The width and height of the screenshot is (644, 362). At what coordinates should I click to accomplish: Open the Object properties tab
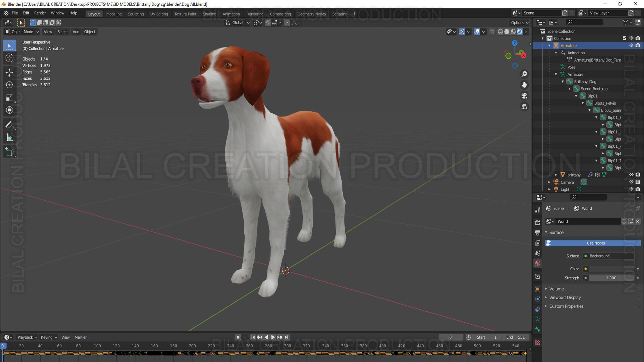pos(538,289)
